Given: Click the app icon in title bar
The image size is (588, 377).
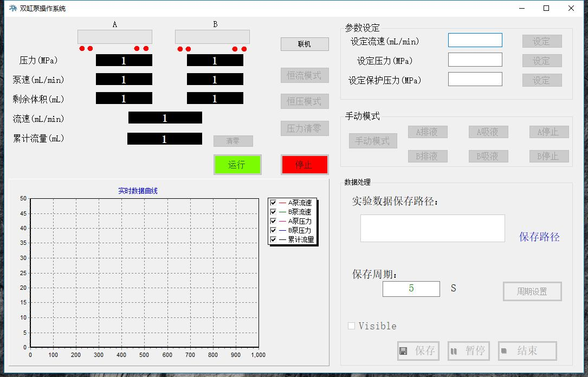Looking at the screenshot, I should (13, 8).
